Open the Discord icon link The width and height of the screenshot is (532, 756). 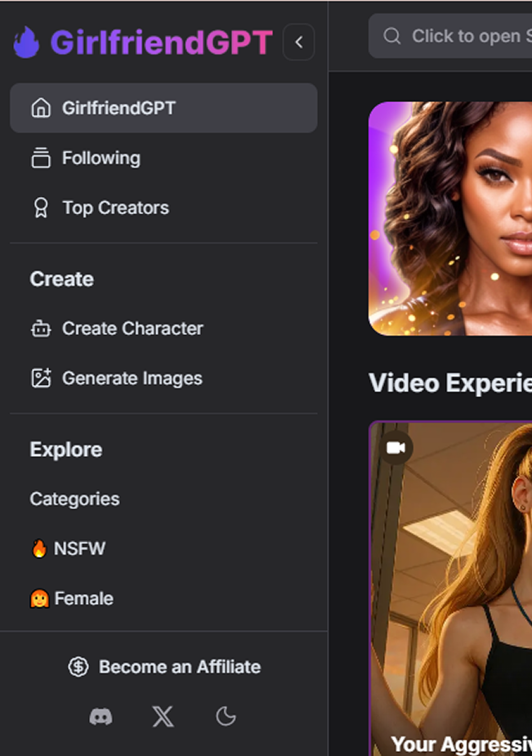point(101,717)
